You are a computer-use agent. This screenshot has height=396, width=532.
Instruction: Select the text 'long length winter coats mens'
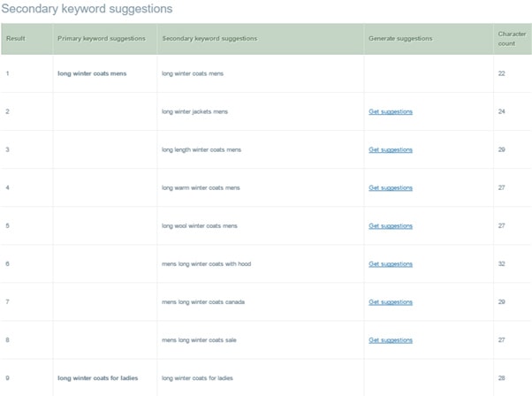(201, 149)
